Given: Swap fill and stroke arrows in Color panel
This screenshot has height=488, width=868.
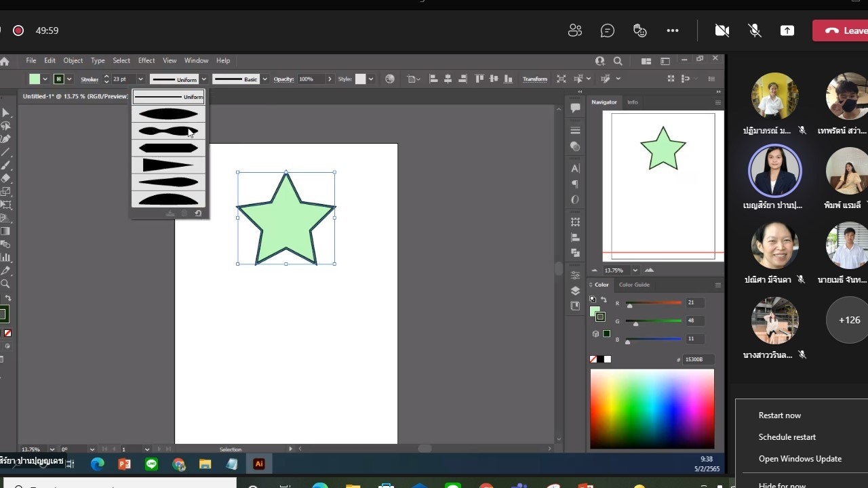Looking at the screenshot, I should coord(604,300).
